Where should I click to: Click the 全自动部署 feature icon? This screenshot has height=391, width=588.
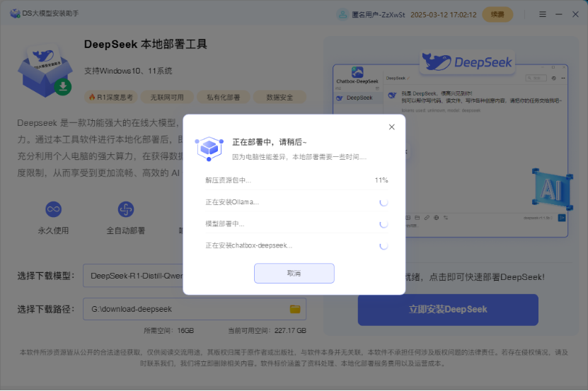click(126, 209)
